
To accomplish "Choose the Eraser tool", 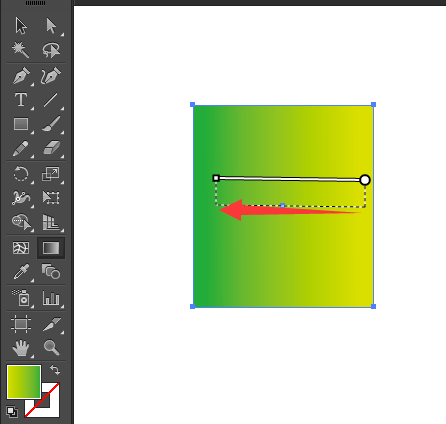I will pos(51,148).
